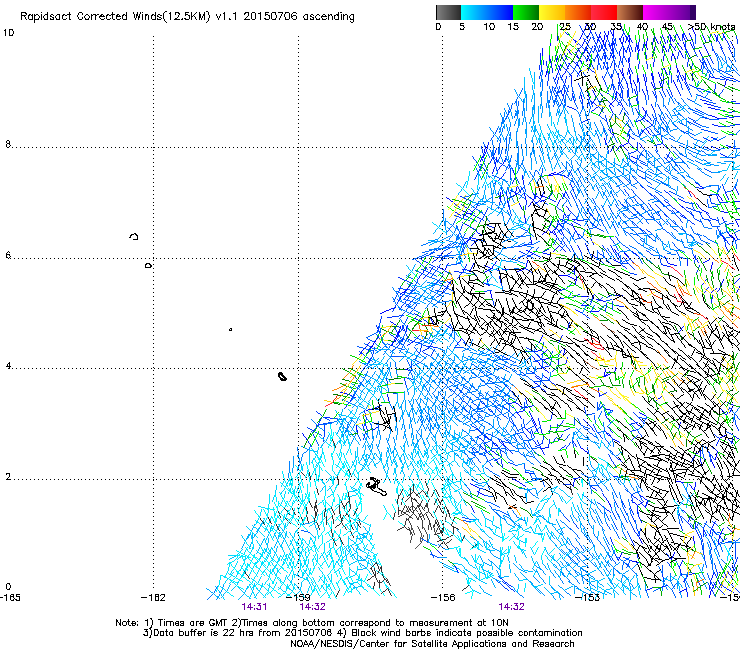The image size is (740, 650).
Task: Click the green 15-20 knot color segment
Action: (x=526, y=12)
